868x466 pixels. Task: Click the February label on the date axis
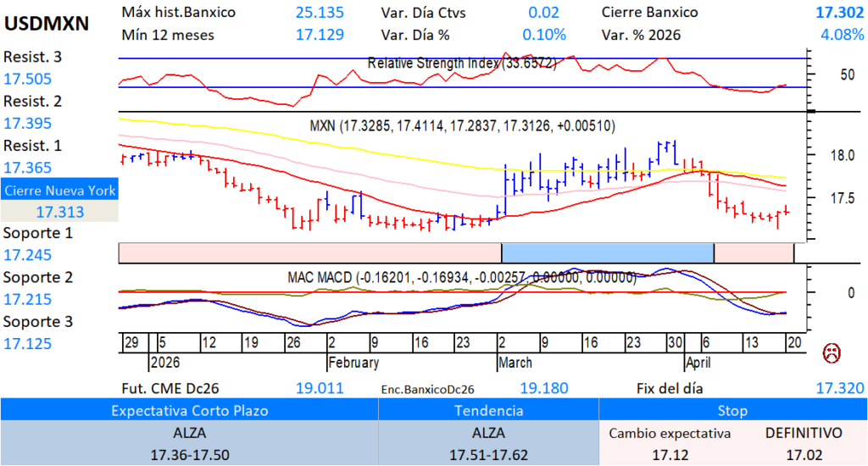point(353,363)
